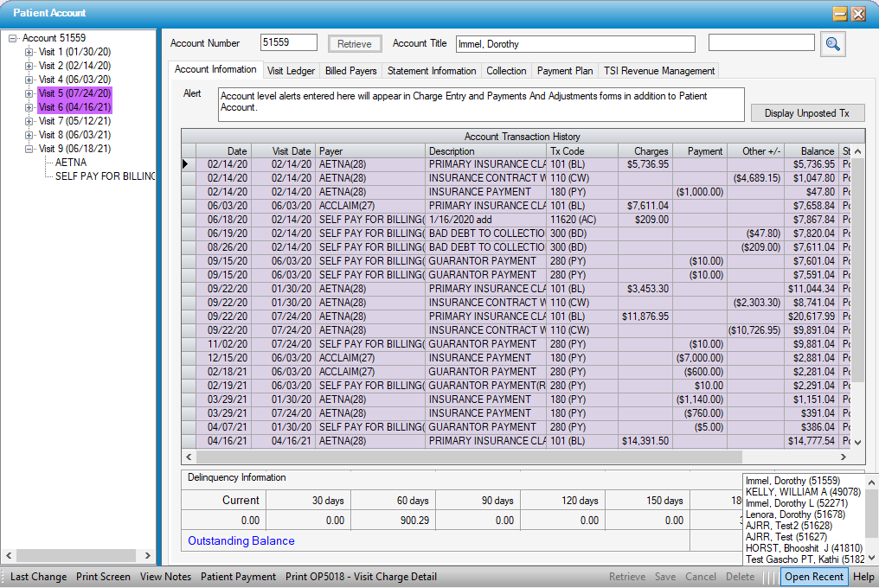Click the magnifying glass search icon
The height and width of the screenshot is (588, 879).
832,44
